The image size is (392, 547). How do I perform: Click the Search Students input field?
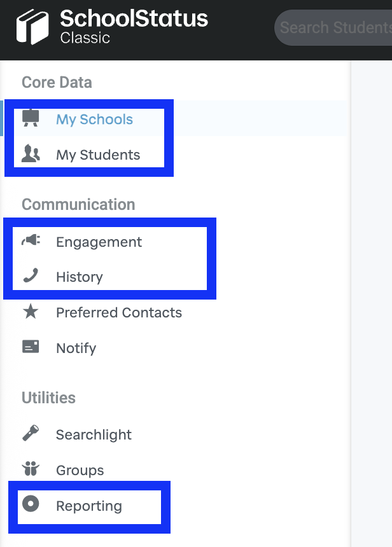click(335, 28)
